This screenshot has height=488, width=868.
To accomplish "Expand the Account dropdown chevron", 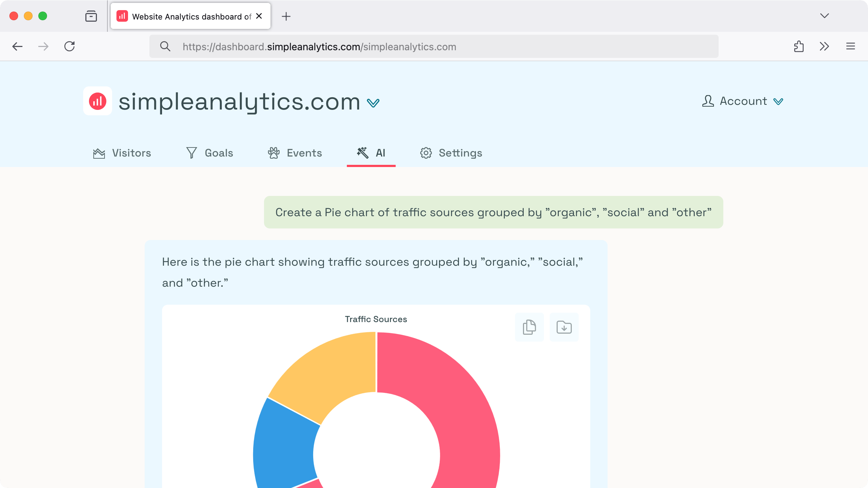I will click(x=778, y=102).
